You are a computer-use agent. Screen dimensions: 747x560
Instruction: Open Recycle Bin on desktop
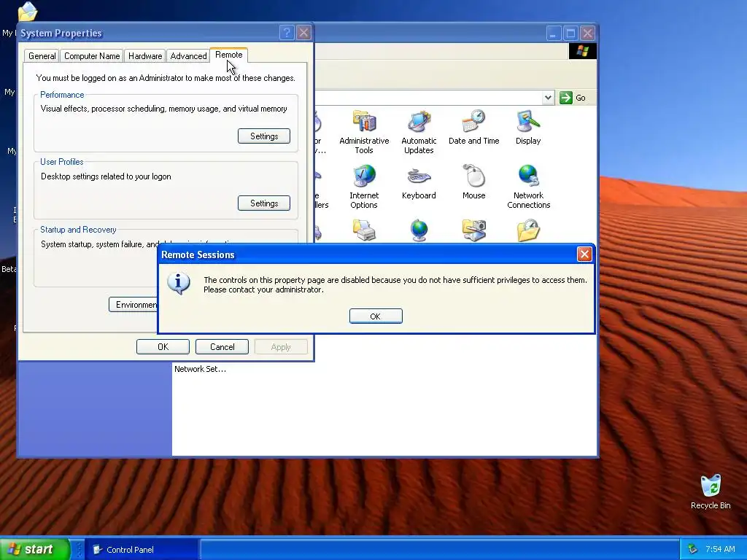click(711, 492)
